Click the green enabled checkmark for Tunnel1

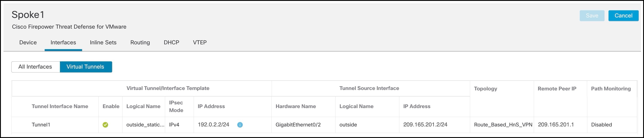point(105,125)
